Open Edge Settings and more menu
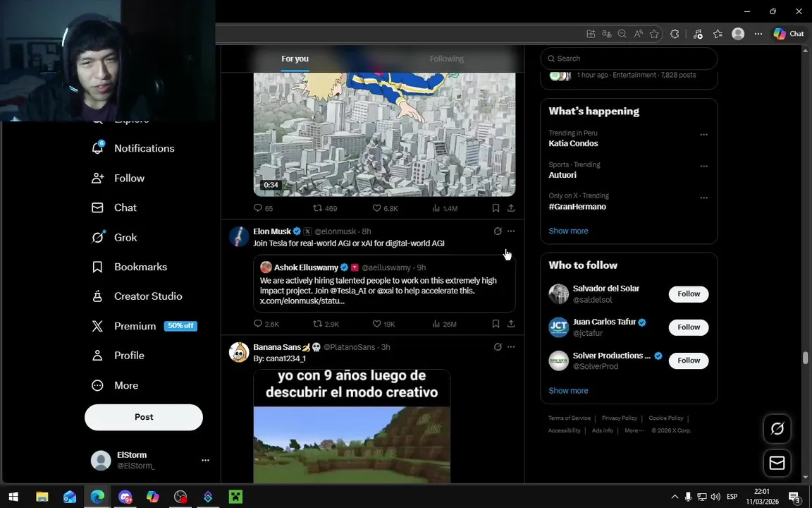 (758, 34)
